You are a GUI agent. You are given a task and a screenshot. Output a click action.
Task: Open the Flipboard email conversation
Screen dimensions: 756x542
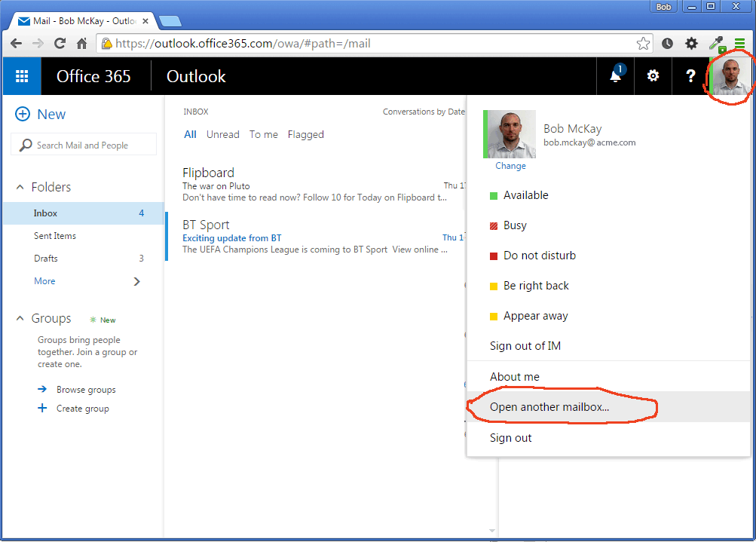coord(316,185)
